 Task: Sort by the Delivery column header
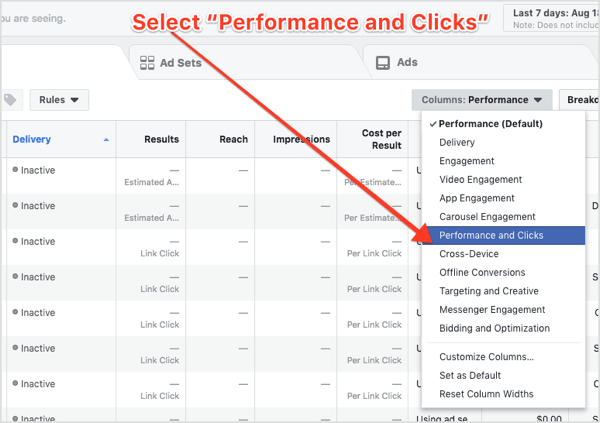tap(32, 139)
